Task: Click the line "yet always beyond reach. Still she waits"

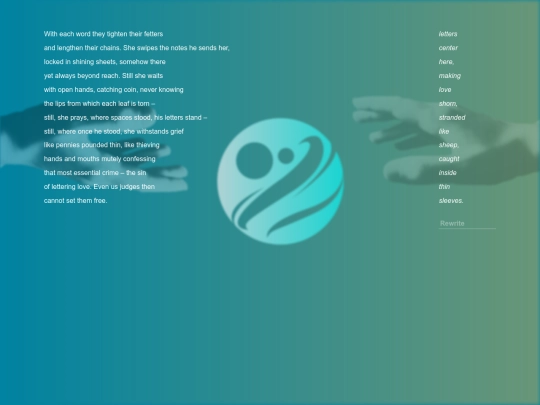Action: point(103,75)
